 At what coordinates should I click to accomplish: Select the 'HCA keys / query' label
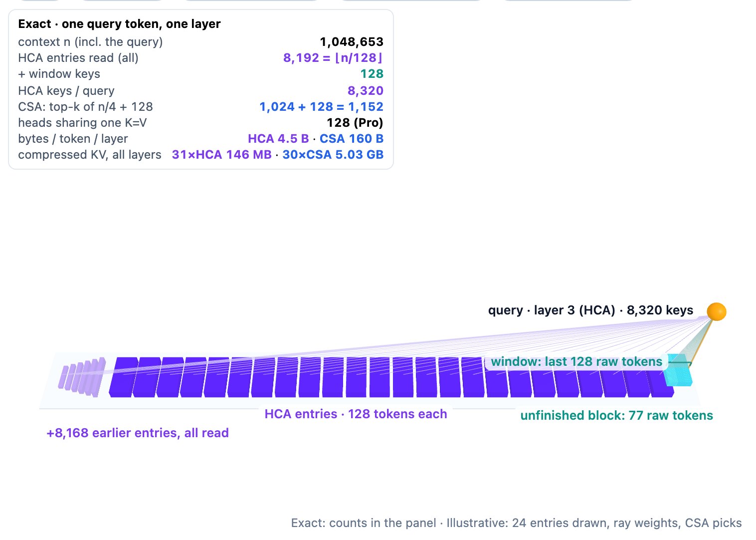[66, 91]
